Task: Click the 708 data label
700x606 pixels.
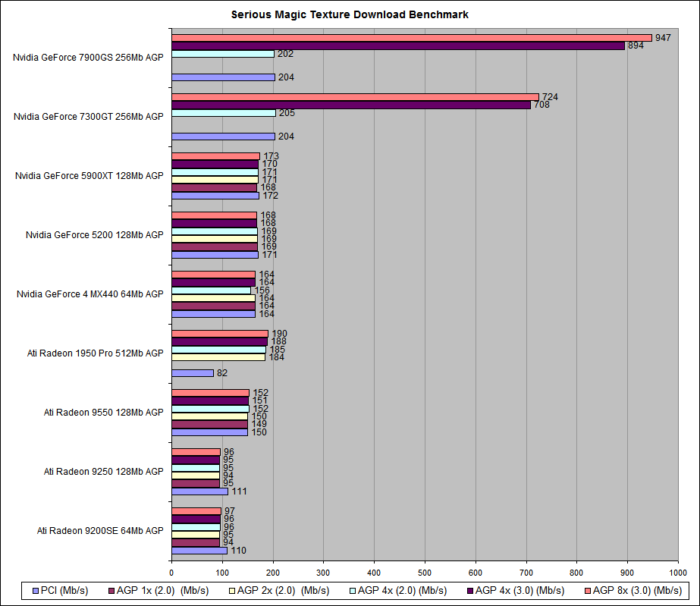Action: click(x=541, y=105)
